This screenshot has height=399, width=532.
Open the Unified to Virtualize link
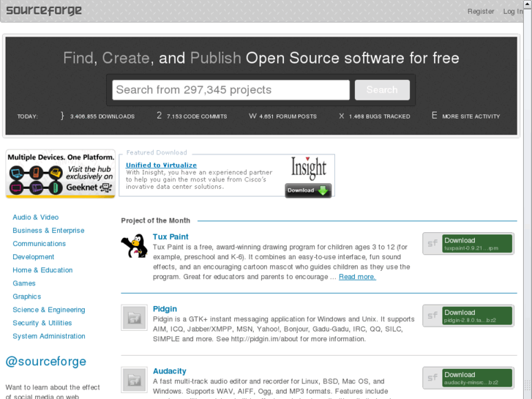(x=161, y=165)
